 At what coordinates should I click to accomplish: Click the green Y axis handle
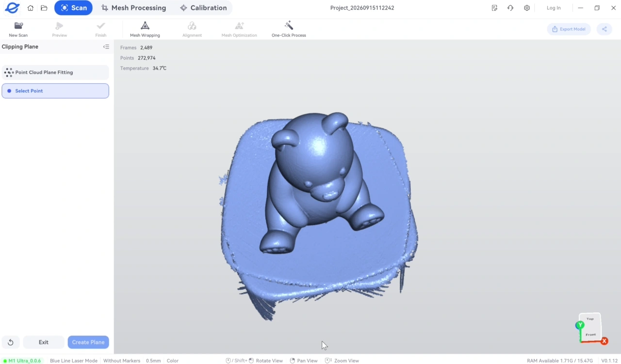pyautogui.click(x=580, y=325)
